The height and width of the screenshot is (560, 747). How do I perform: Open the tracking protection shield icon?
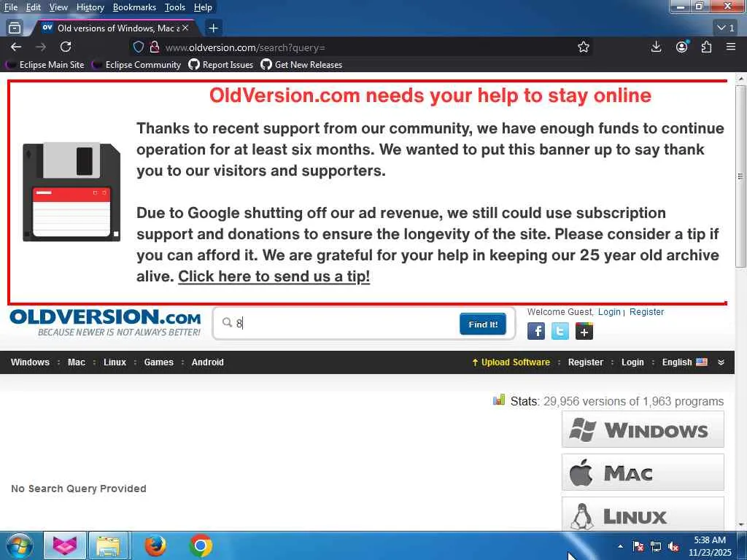[x=138, y=47]
